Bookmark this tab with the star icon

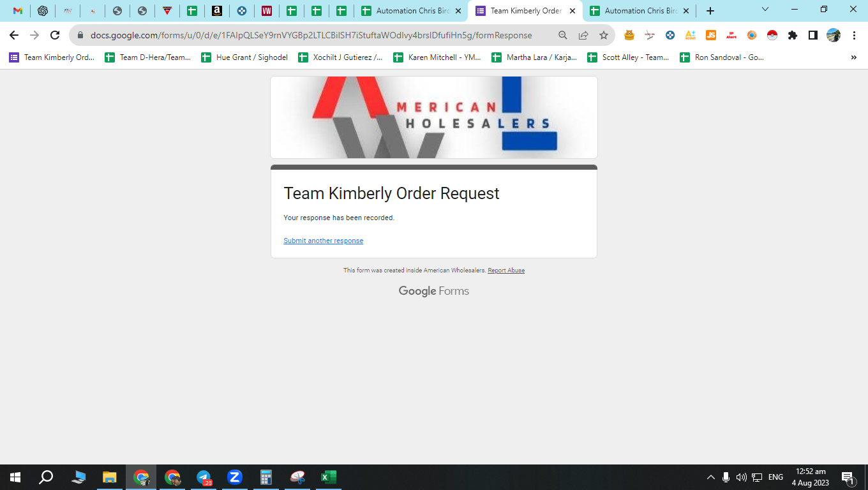tap(604, 36)
